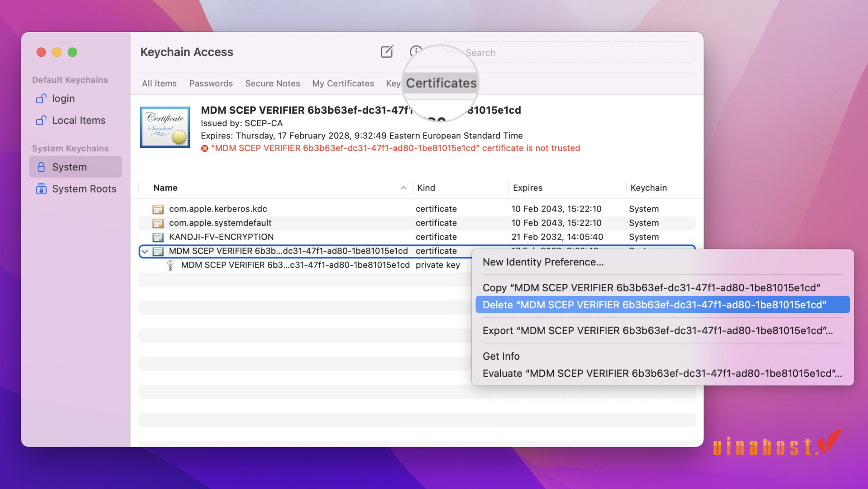This screenshot has width=868, height=489.
Task: Click the red not-trusted error icon
Action: [x=205, y=148]
